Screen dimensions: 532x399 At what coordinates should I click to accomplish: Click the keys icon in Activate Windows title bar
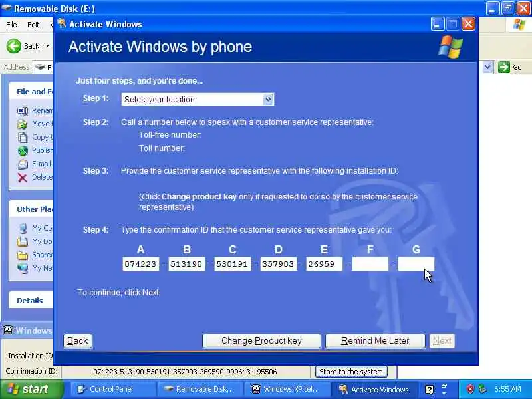pos(62,23)
